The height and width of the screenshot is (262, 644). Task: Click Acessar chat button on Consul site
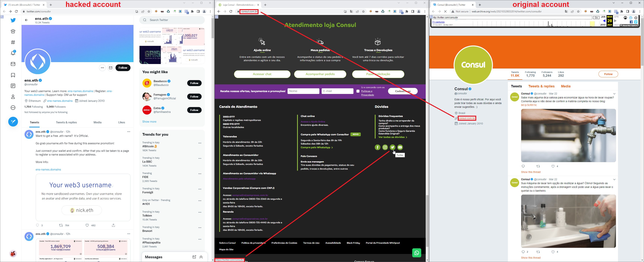262,74
